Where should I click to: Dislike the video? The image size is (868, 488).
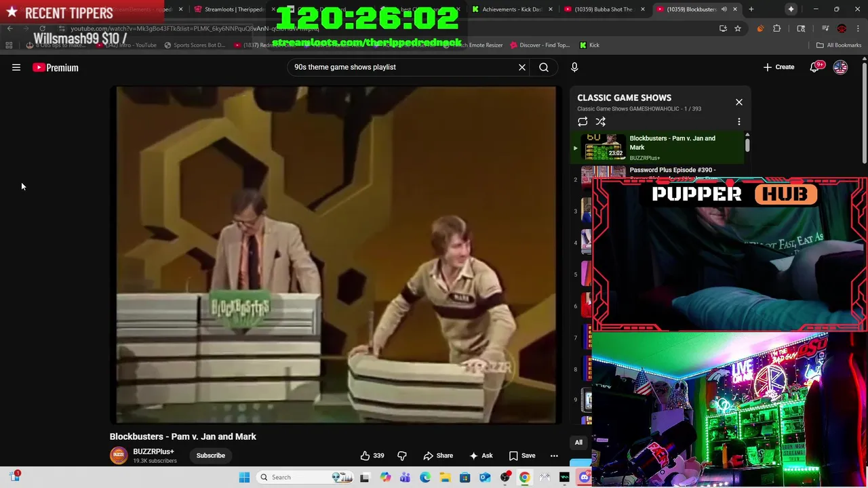pyautogui.click(x=402, y=455)
